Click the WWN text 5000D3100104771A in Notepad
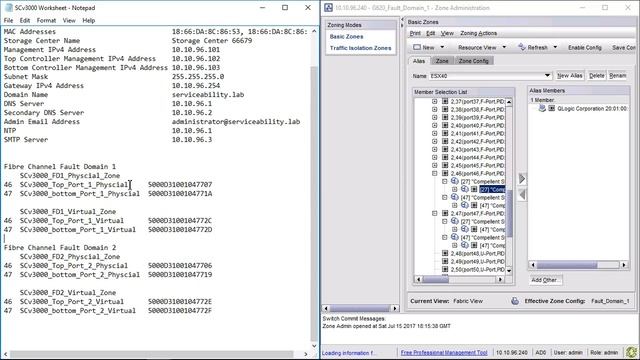Image resolution: width=640 pixels, height=360 pixels. click(x=180, y=193)
